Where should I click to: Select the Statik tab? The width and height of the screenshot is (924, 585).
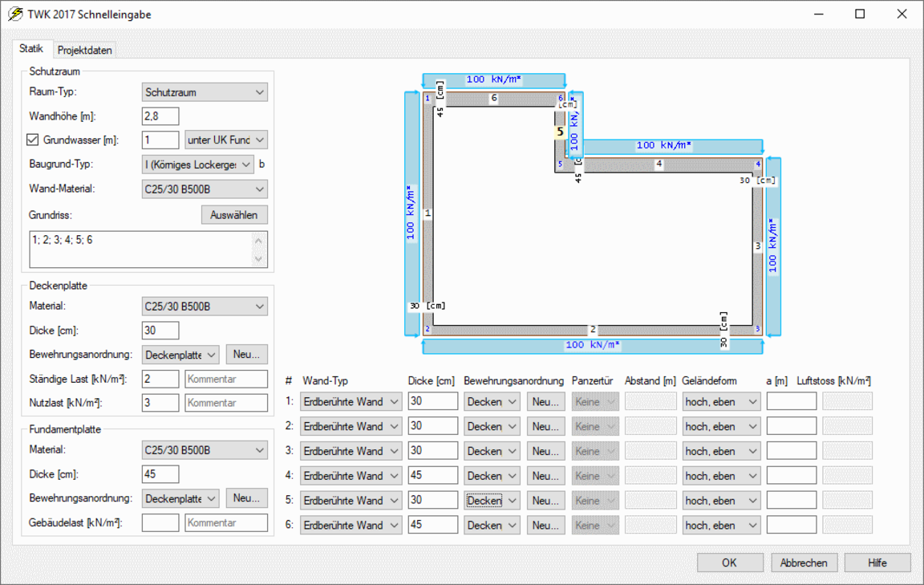click(x=31, y=49)
